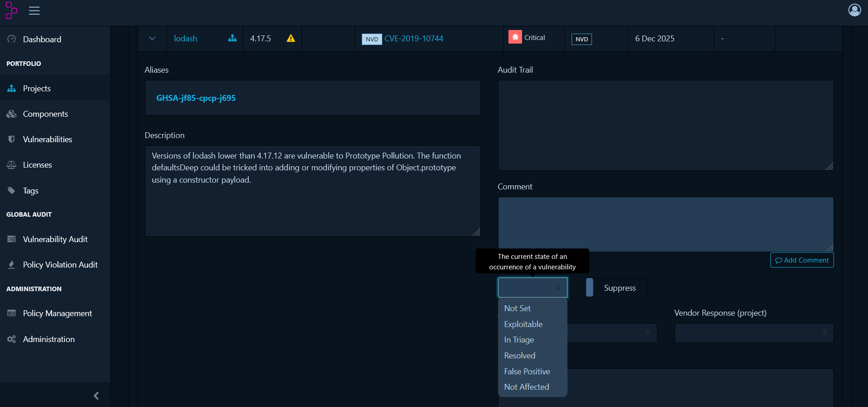This screenshot has width=868, height=407.
Task: Grab the Audit Trail textarea resize handle
Action: pos(829,167)
